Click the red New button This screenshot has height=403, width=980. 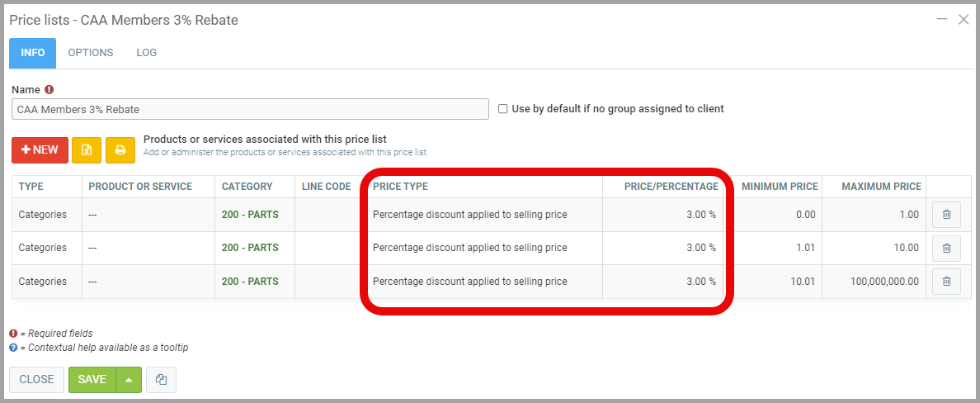click(x=40, y=150)
